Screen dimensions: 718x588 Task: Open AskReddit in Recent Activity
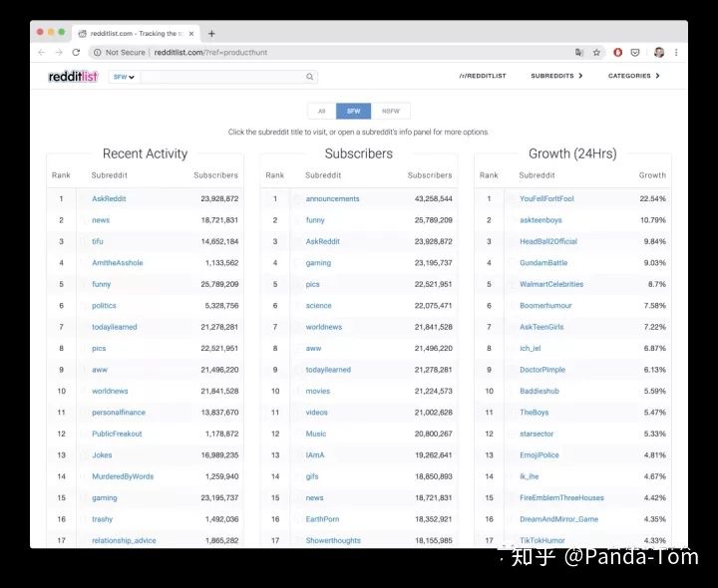pyautogui.click(x=109, y=198)
